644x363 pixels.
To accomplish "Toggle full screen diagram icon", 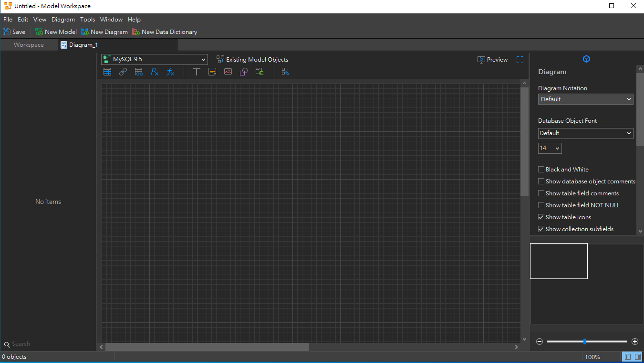I will [x=520, y=60].
